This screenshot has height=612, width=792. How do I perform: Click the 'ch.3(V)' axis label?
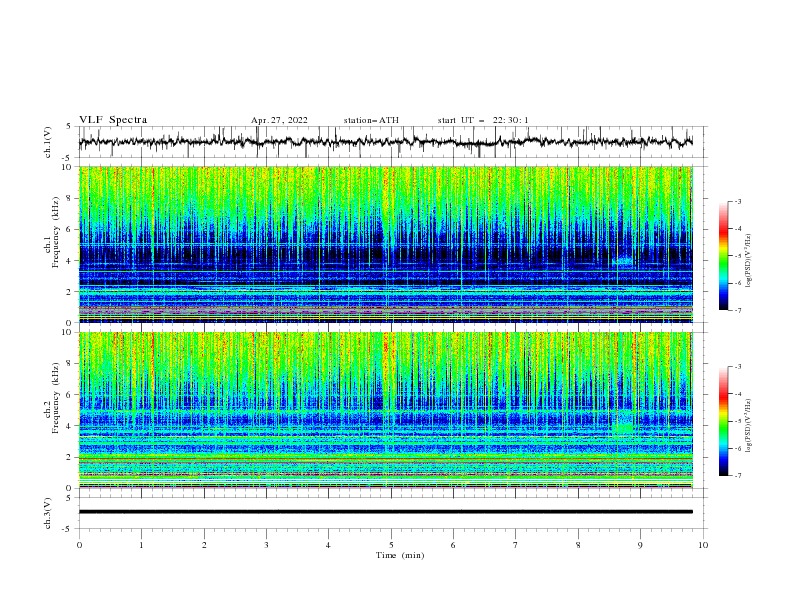pos(48,513)
